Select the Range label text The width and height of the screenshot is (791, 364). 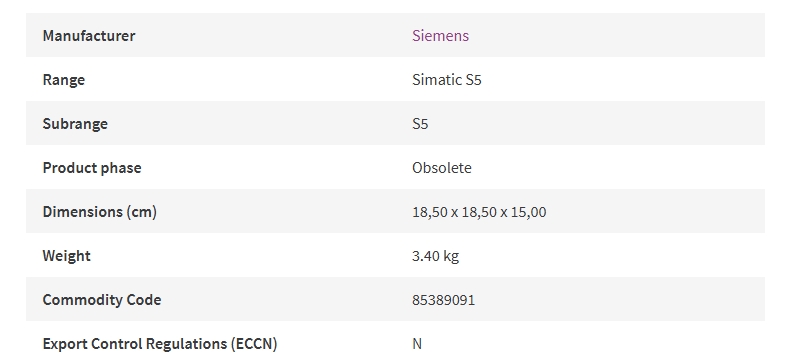point(64,80)
